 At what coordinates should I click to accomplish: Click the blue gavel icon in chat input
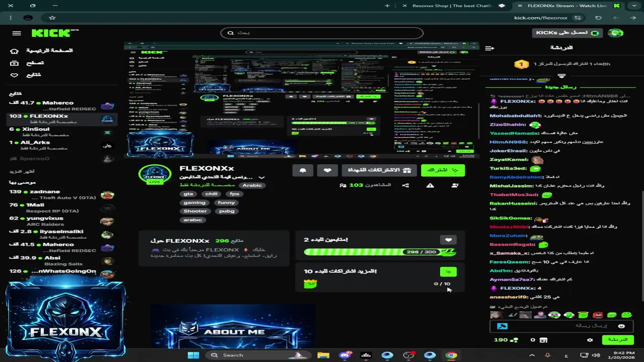coord(502,326)
